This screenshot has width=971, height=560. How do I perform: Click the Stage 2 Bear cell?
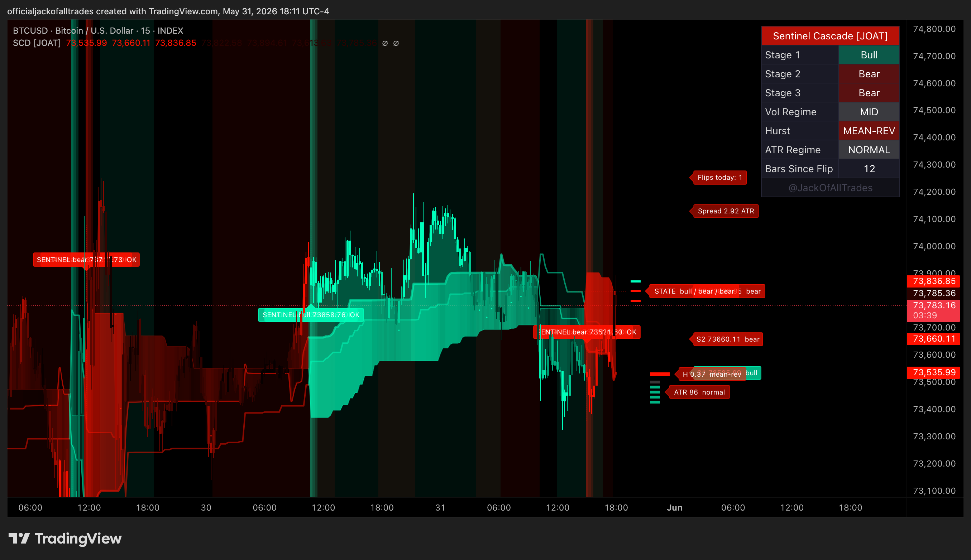[x=869, y=73]
